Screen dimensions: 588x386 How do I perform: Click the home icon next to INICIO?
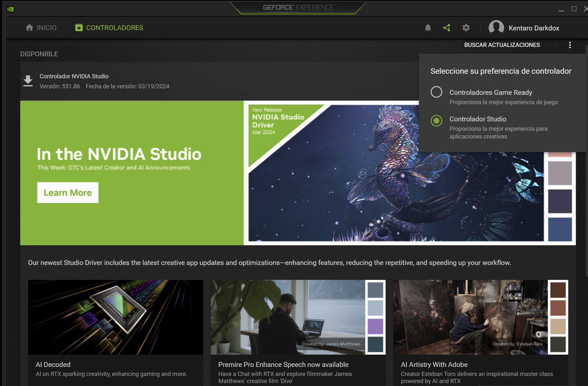pyautogui.click(x=29, y=28)
